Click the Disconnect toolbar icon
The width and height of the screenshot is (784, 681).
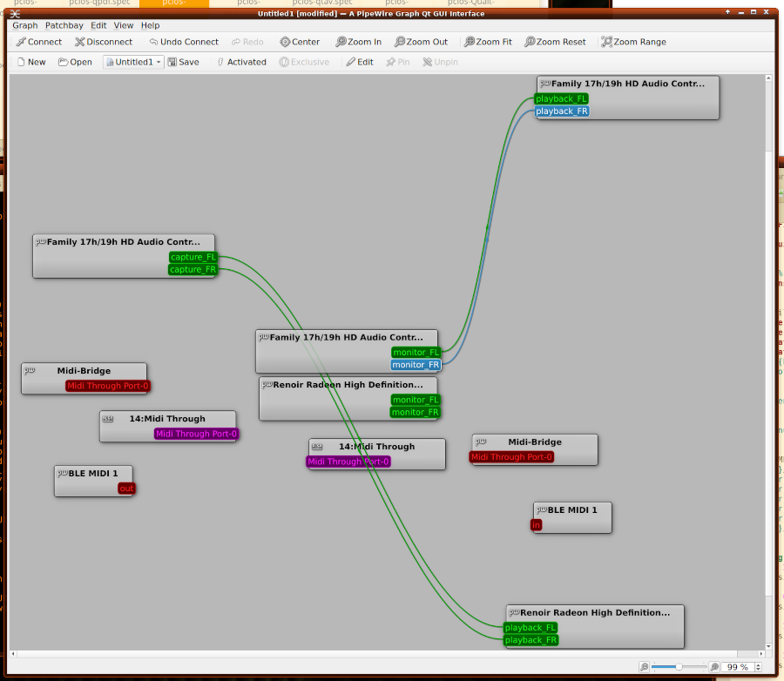[x=103, y=42]
